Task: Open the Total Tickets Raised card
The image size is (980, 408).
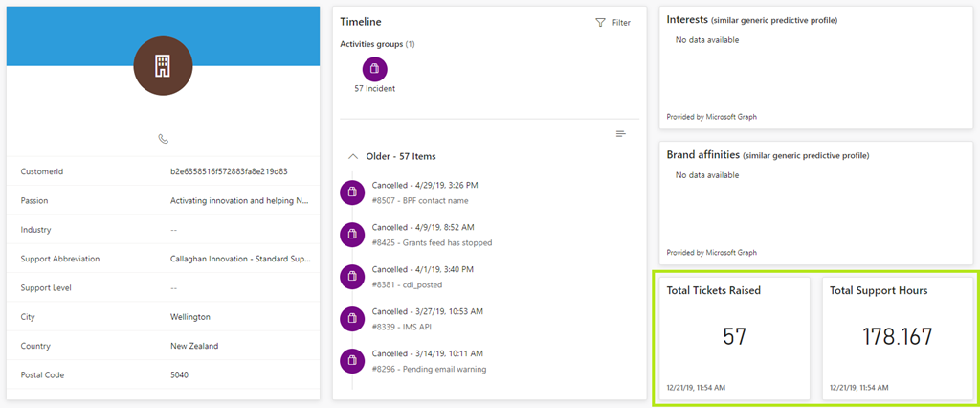Action: click(734, 336)
